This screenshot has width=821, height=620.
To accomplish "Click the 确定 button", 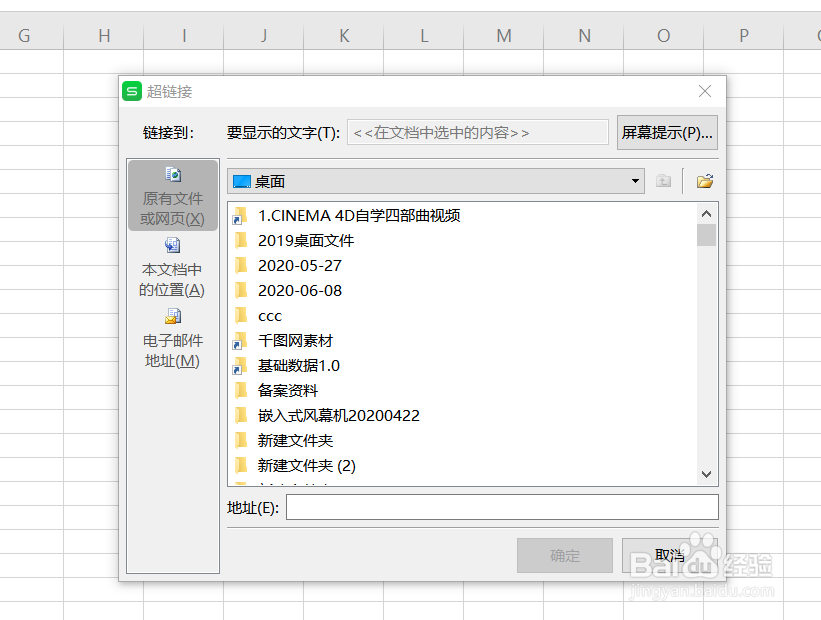I will pos(565,555).
